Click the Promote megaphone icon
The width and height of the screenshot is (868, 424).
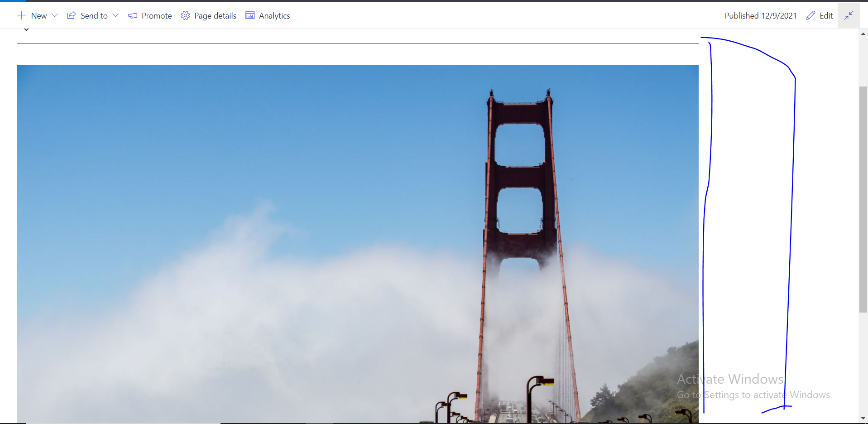pyautogui.click(x=133, y=16)
